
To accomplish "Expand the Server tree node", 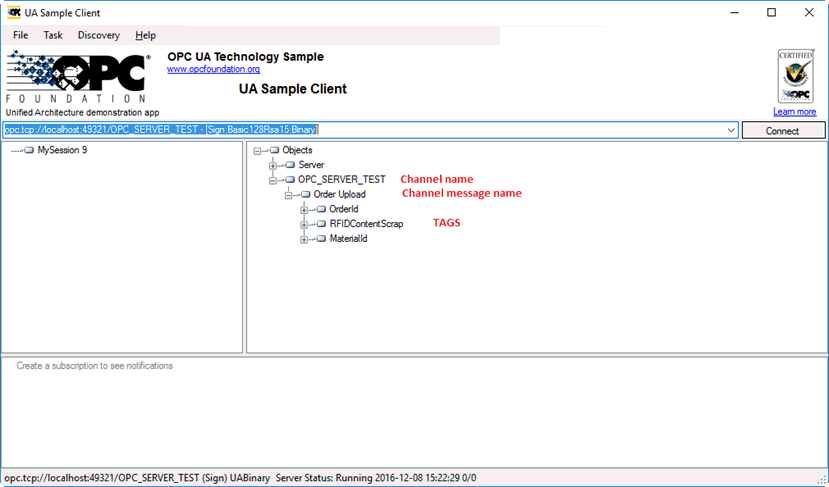I will pos(273,166).
